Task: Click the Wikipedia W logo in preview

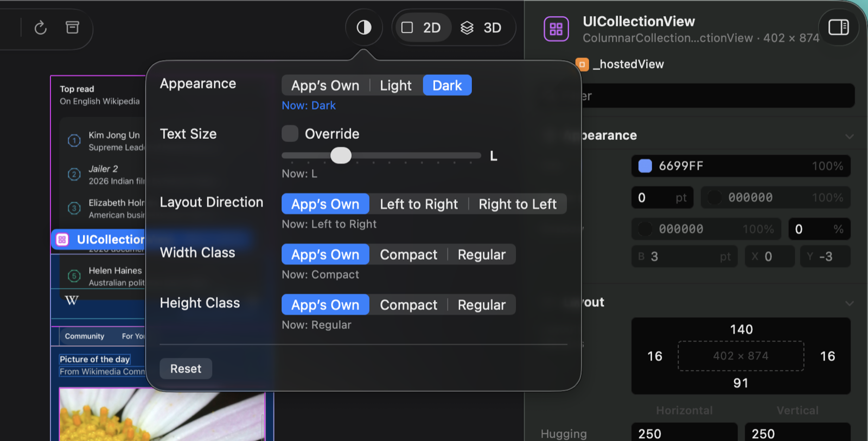Action: coord(72,300)
